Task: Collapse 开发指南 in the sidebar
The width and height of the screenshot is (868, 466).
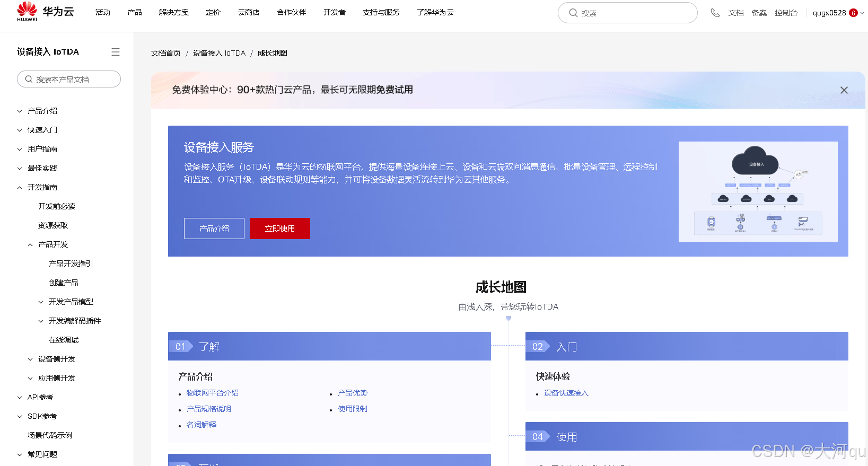Action: (20, 188)
